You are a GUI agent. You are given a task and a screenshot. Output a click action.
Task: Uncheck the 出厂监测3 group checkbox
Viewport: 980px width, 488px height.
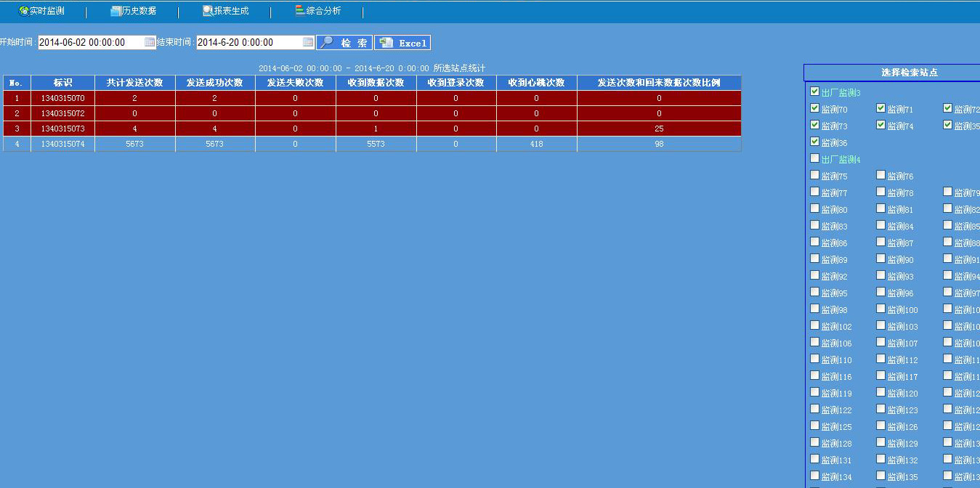814,91
